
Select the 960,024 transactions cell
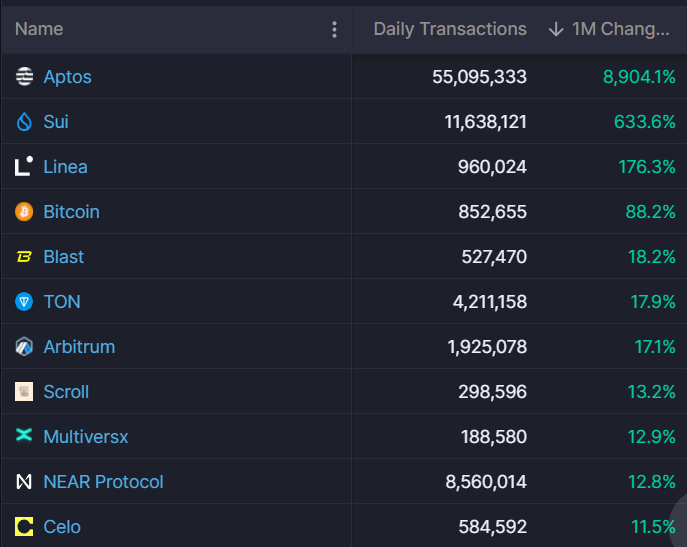(x=492, y=167)
